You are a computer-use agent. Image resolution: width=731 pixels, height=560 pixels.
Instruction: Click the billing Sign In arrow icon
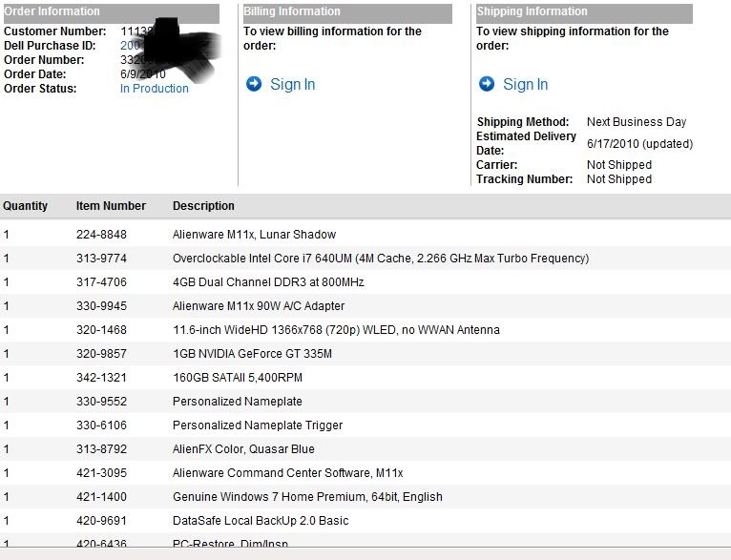click(254, 84)
